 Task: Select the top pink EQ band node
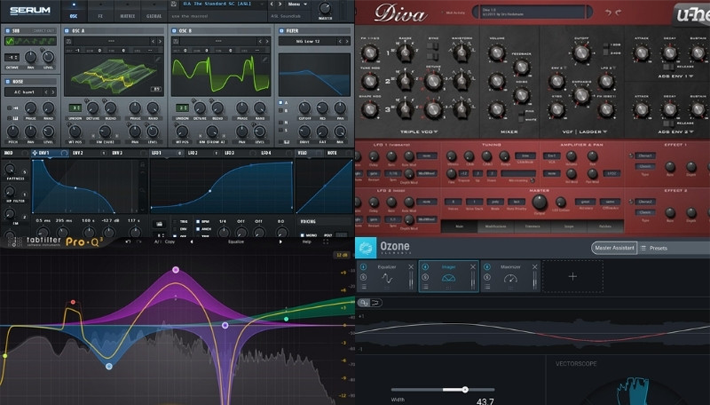coord(176,270)
